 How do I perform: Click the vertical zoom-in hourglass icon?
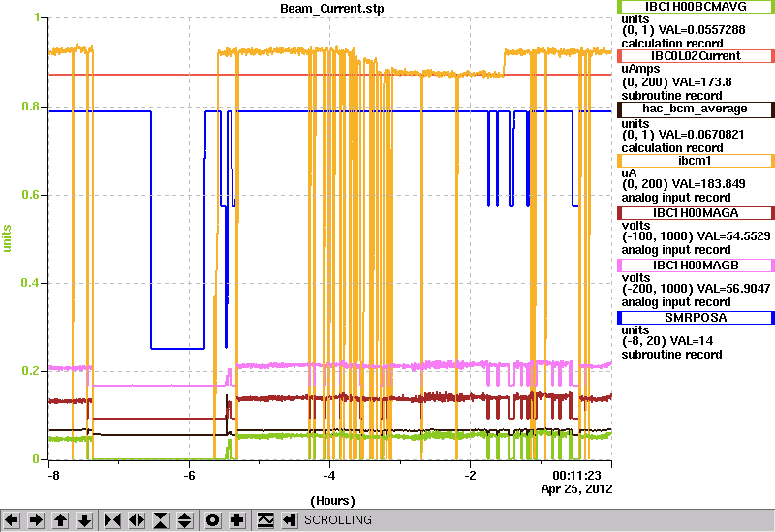pyautogui.click(x=161, y=520)
